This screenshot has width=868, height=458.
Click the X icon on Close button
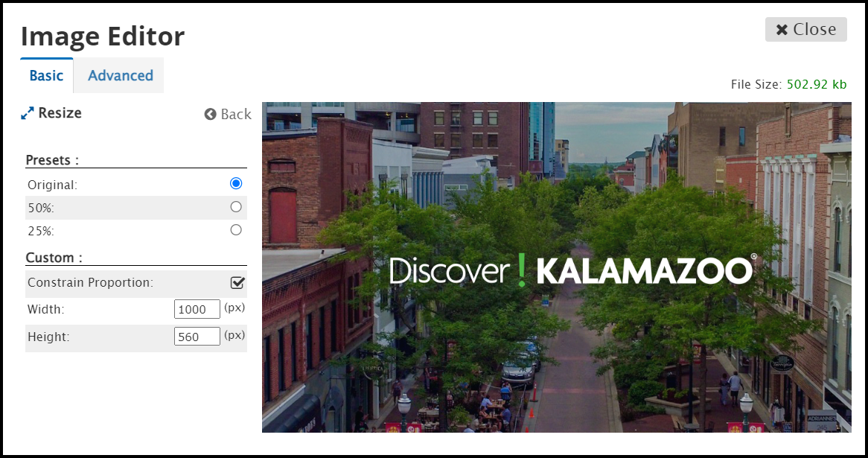click(x=782, y=30)
